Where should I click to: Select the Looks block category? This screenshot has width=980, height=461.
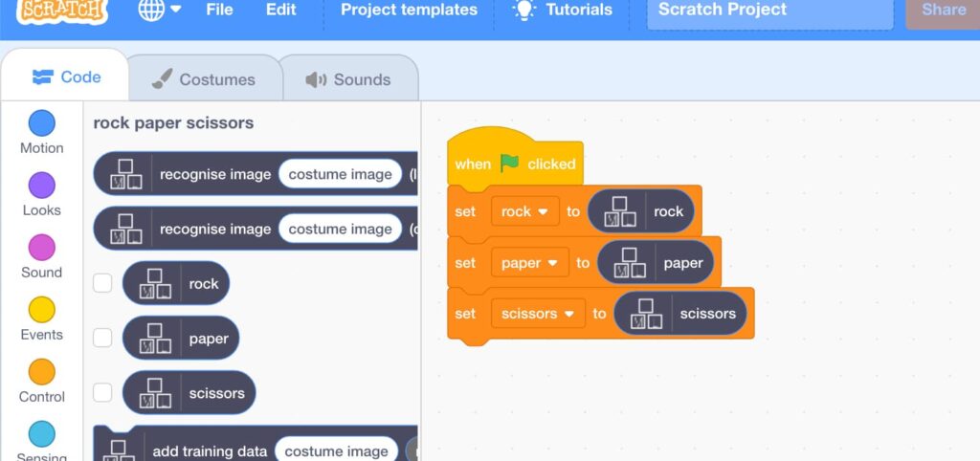click(42, 195)
